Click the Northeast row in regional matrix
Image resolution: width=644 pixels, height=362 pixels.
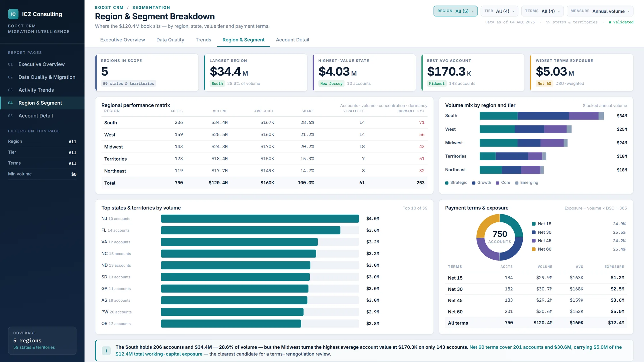pyautogui.click(x=264, y=171)
